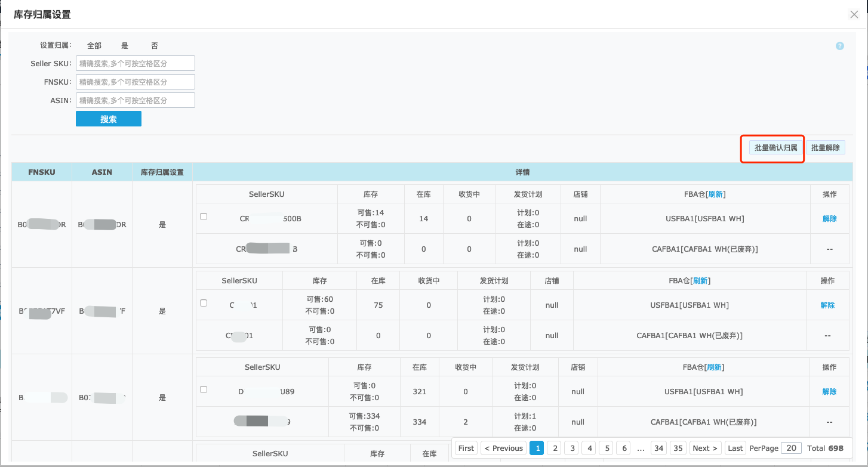Jump to the Last page

[x=735, y=448]
